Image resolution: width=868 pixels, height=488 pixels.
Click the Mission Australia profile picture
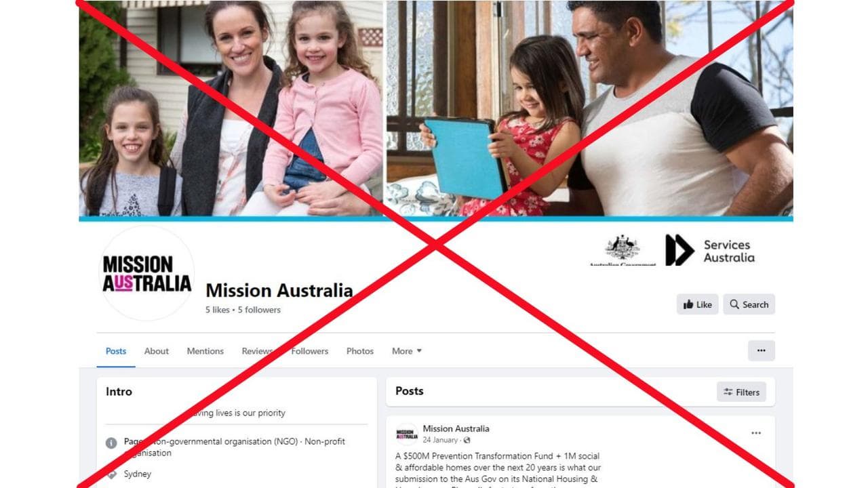click(x=147, y=273)
